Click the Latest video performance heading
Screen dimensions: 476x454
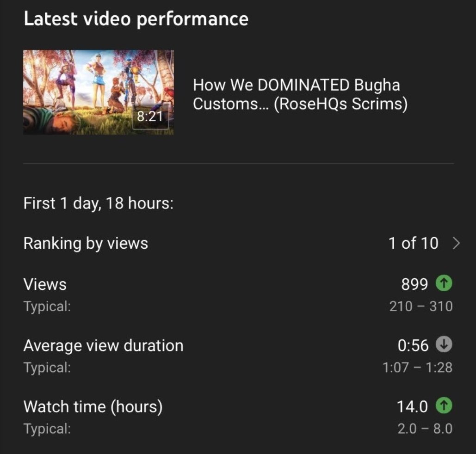click(136, 19)
